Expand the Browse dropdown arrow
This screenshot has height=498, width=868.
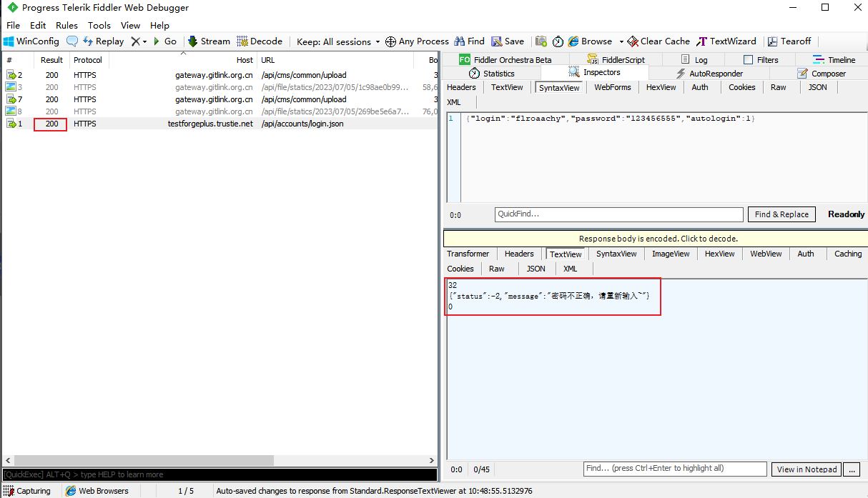pos(621,41)
